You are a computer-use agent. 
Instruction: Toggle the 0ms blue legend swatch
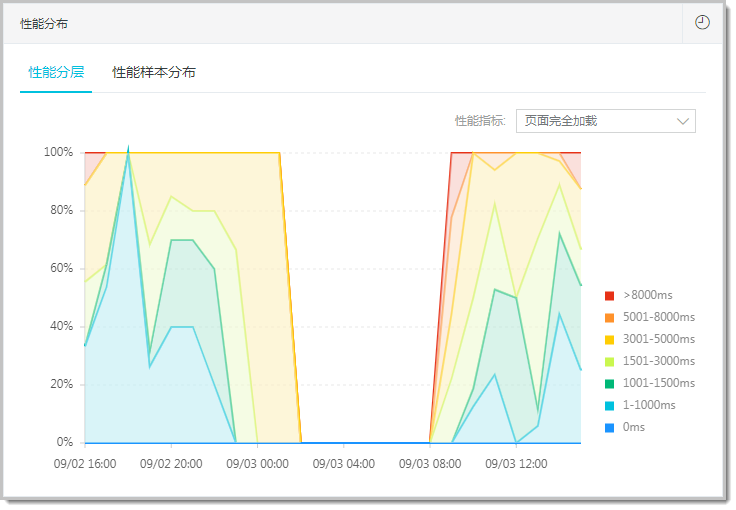[609, 428]
